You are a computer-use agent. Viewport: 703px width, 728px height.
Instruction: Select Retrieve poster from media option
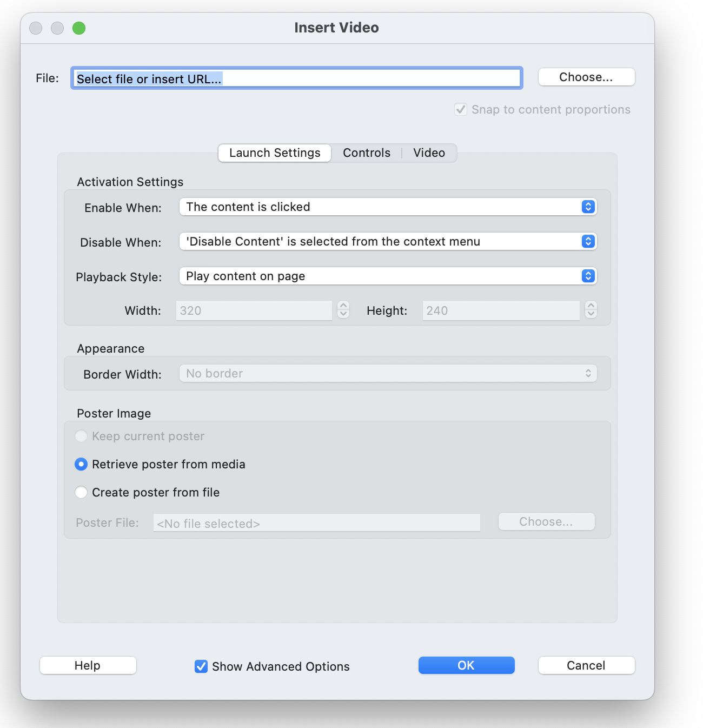coord(81,464)
